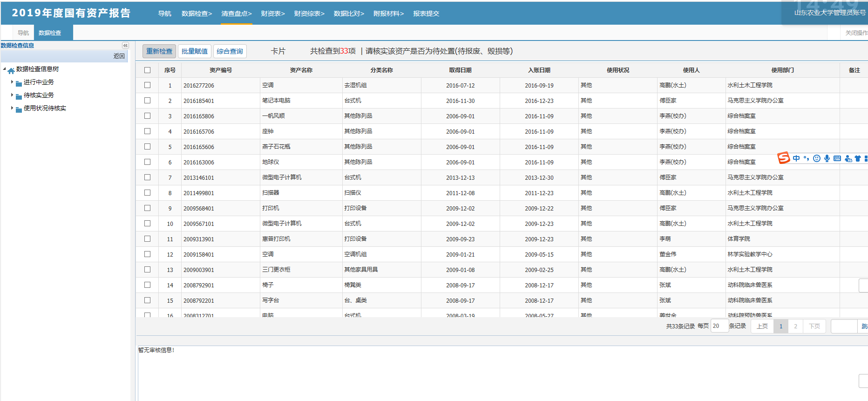Check the row 1 checkbox for asset 2016277206
The width and height of the screenshot is (868, 401).
tap(148, 85)
